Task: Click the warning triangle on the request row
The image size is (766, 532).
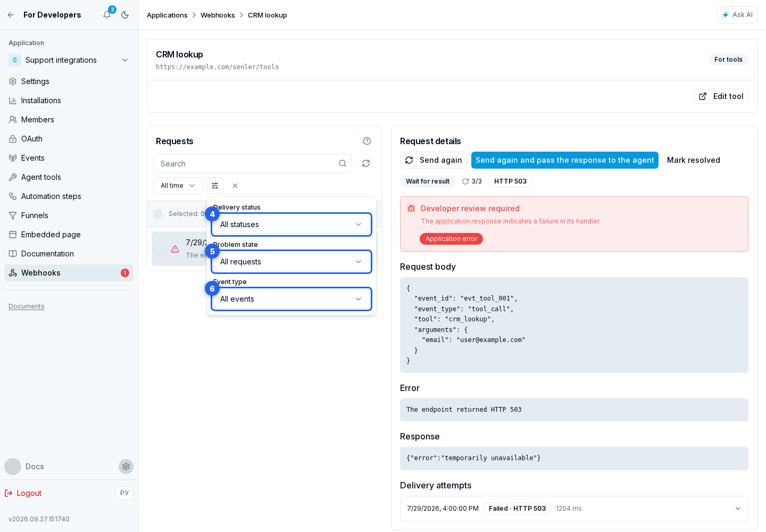Action: coord(175,249)
